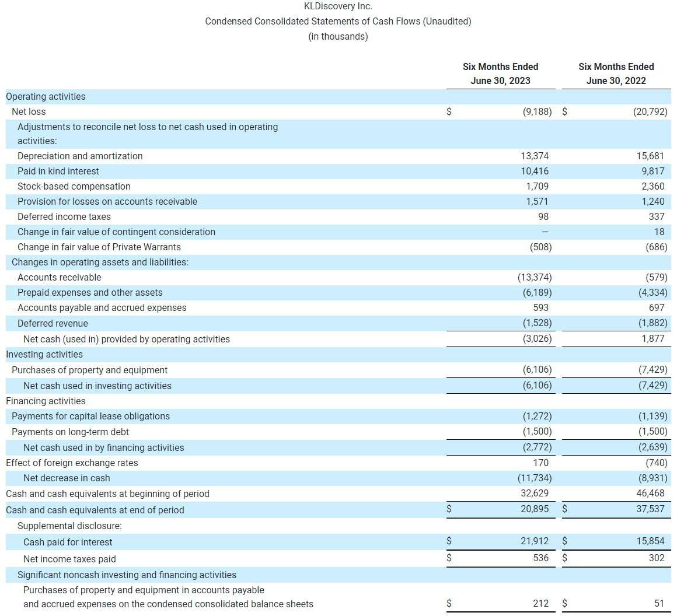The height and width of the screenshot is (616, 677).
Task: Select the KLDiscovery Inc. title
Action: [337, 6]
